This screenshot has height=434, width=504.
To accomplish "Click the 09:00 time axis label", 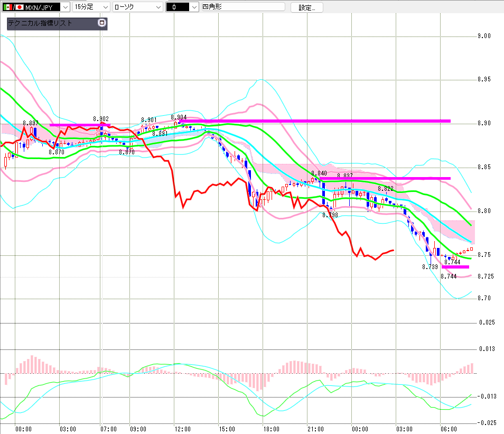I will point(138,429).
